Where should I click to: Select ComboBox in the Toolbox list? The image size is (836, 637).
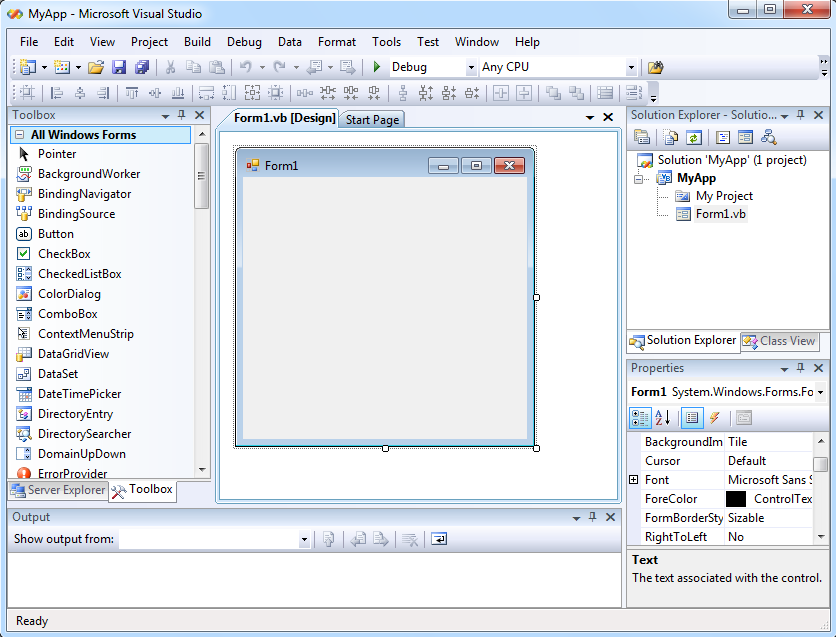(x=68, y=314)
